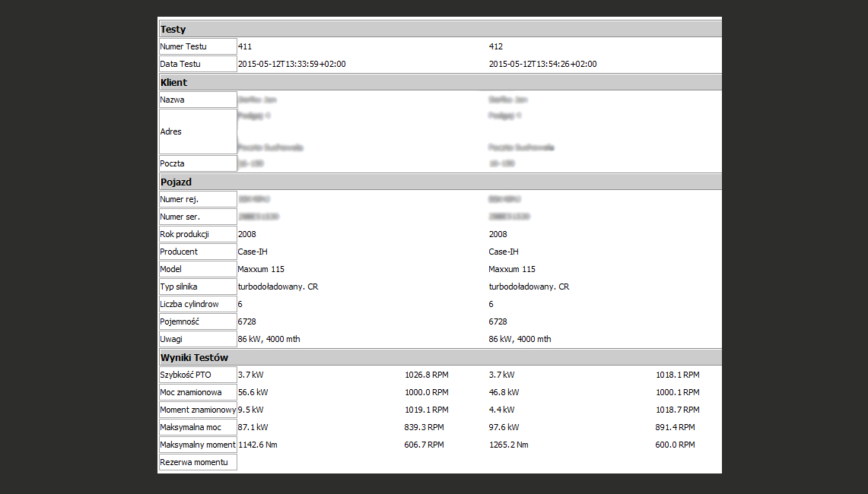The height and width of the screenshot is (494, 868).
Task: Click the 600.0 RPM value
Action: 675,445
